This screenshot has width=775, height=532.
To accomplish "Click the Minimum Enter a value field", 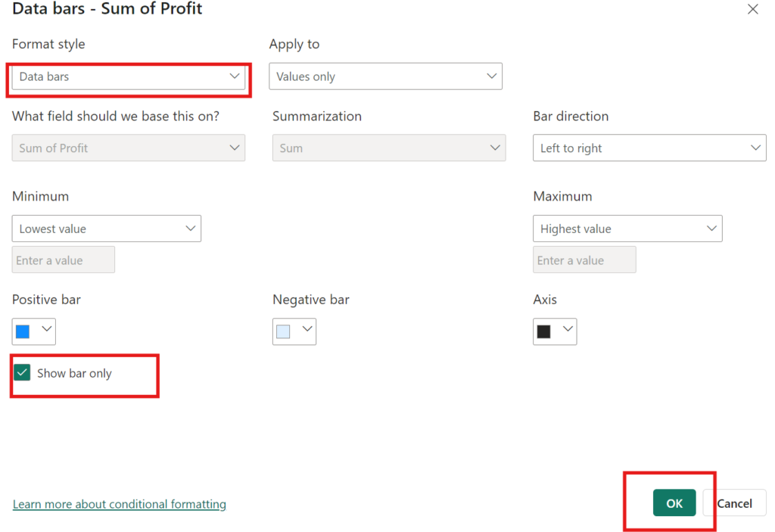I will (x=64, y=260).
